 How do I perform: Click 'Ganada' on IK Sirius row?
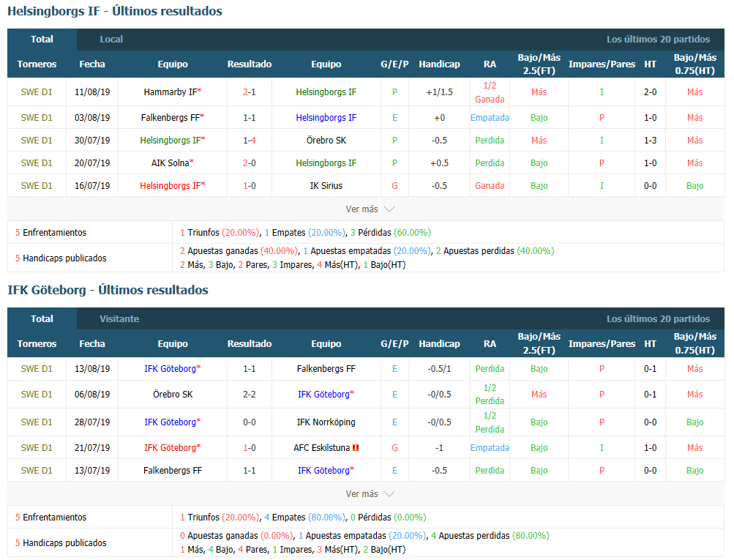[490, 186]
